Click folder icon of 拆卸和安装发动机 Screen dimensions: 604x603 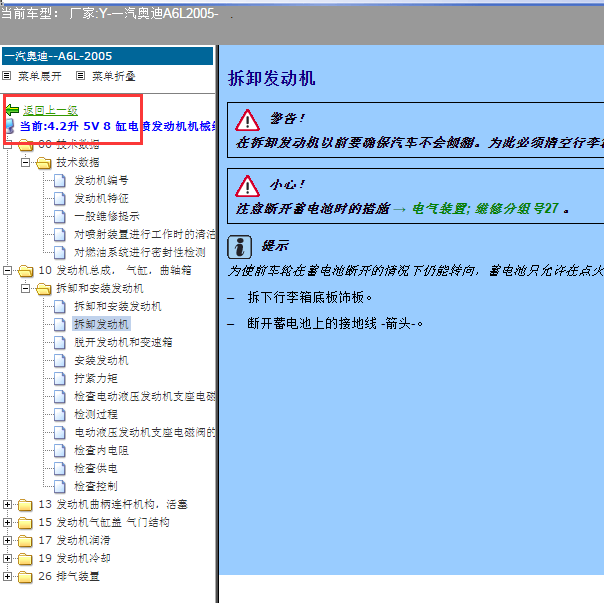tap(44, 289)
